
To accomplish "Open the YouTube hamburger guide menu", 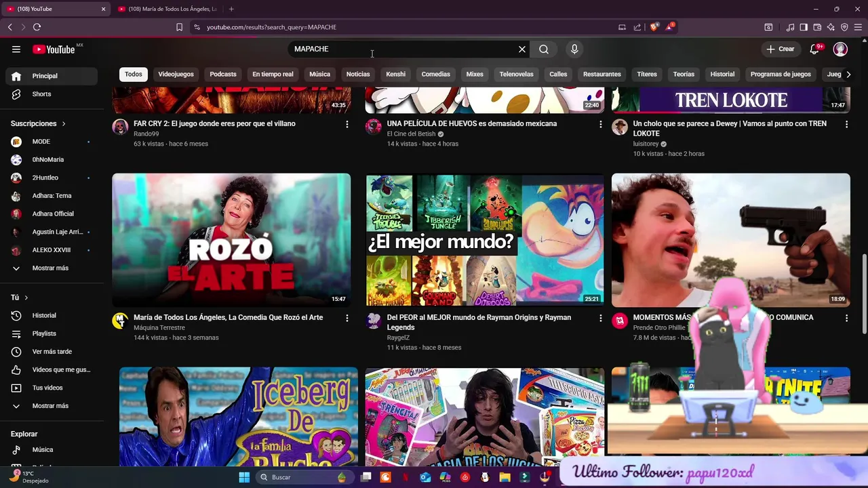I will point(16,49).
